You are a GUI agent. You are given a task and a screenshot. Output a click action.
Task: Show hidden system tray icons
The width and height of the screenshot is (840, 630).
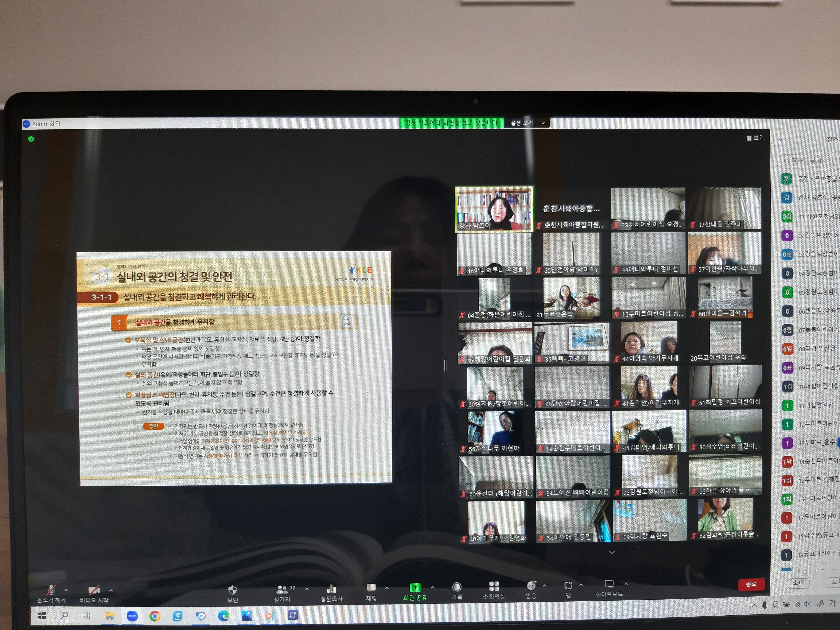pos(754,606)
